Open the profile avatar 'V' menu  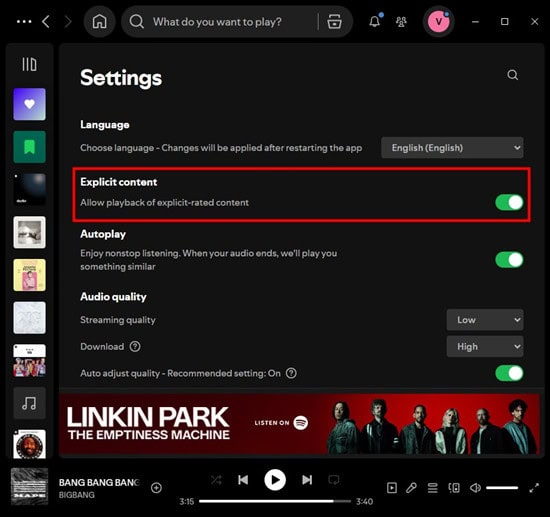(x=438, y=22)
